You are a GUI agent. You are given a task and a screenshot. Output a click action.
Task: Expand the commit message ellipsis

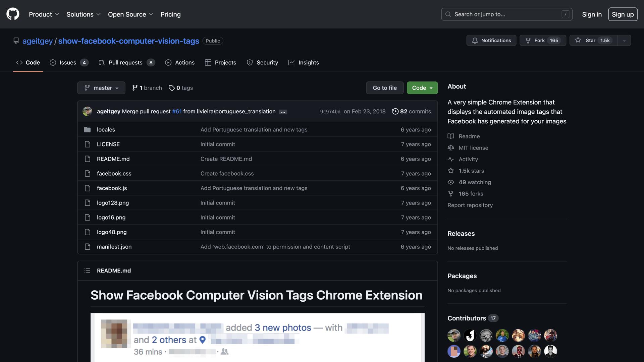tap(283, 112)
